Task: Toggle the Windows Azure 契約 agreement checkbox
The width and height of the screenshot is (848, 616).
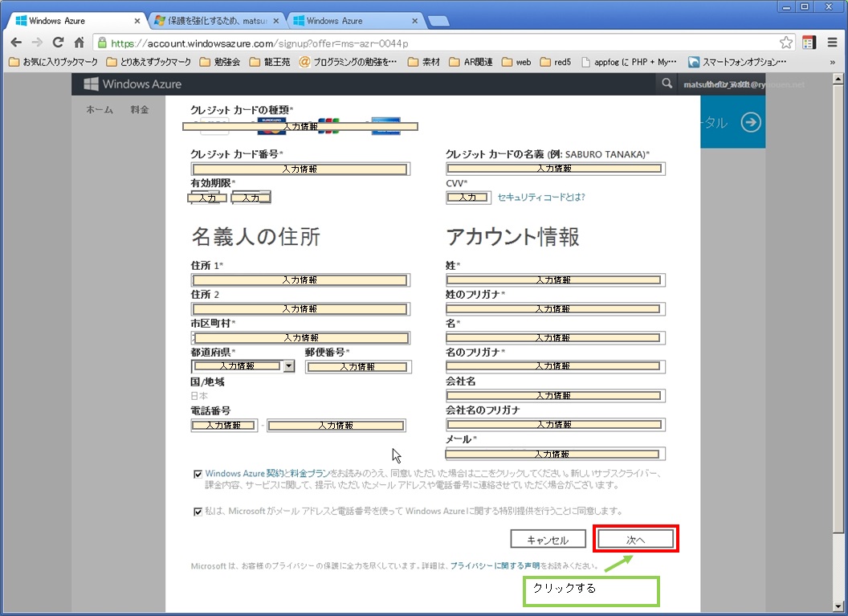Action: point(198,475)
